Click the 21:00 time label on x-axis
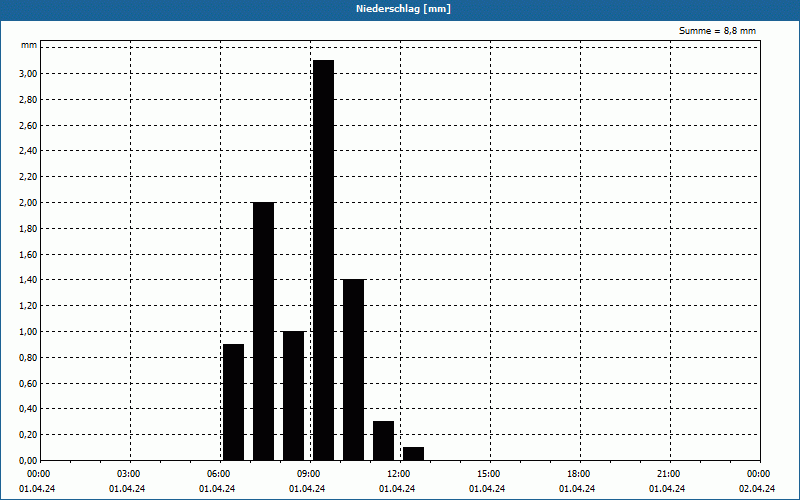This screenshot has height=500, width=800. (668, 474)
